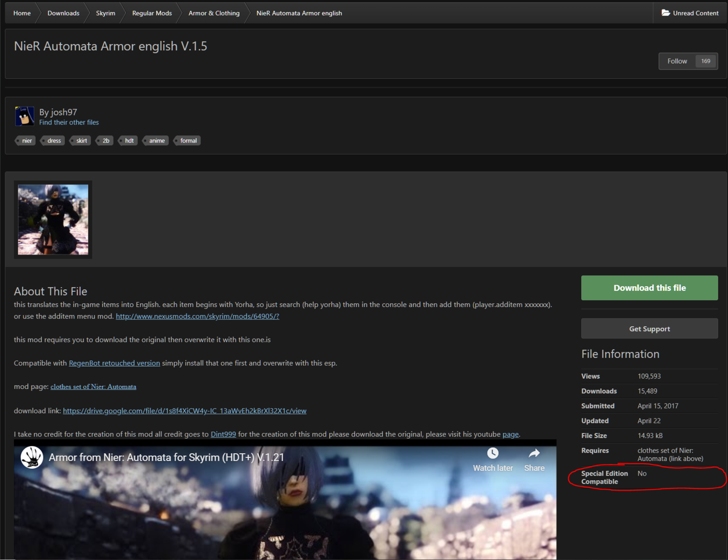Open josh97's avatar profile picture
The width and height of the screenshot is (728, 560).
point(24,116)
